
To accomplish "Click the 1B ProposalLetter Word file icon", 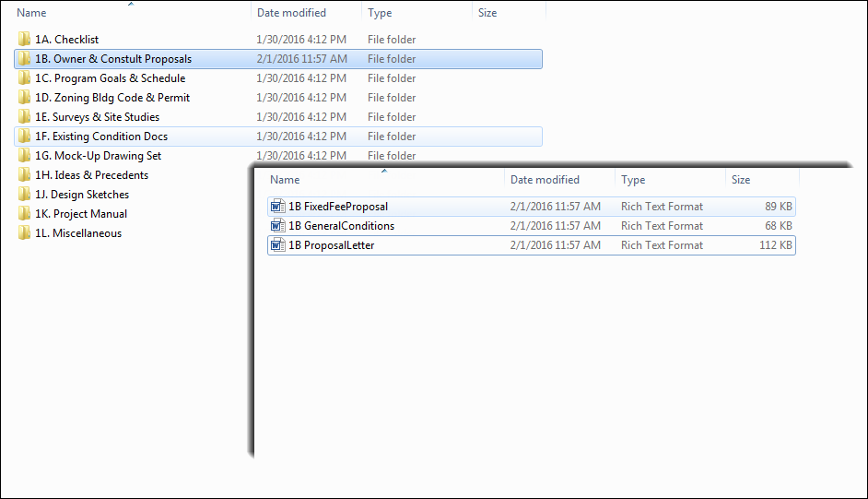I will (277, 245).
